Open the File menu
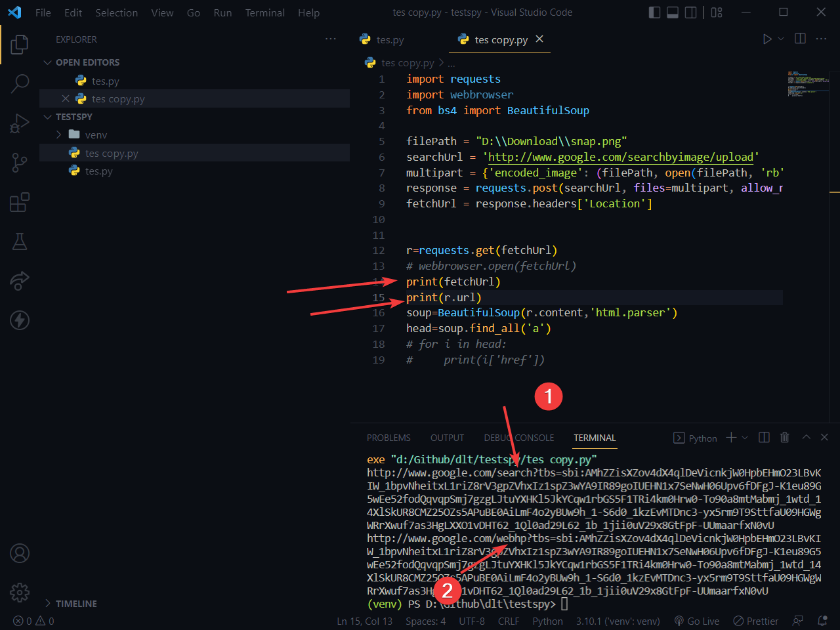This screenshot has width=840, height=630. pos(43,12)
